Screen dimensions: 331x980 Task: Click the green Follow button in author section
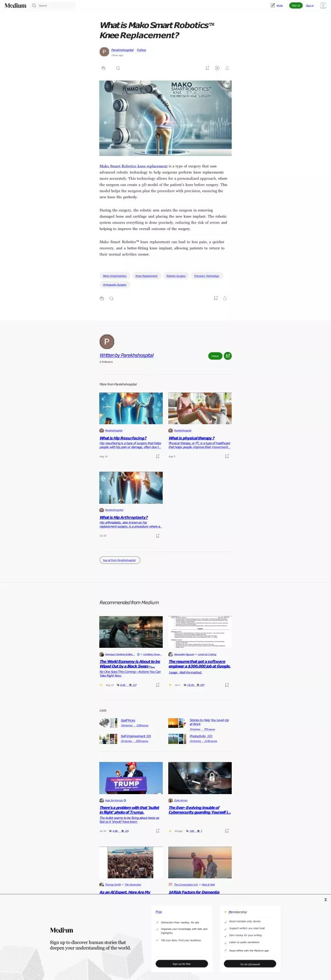(x=215, y=356)
